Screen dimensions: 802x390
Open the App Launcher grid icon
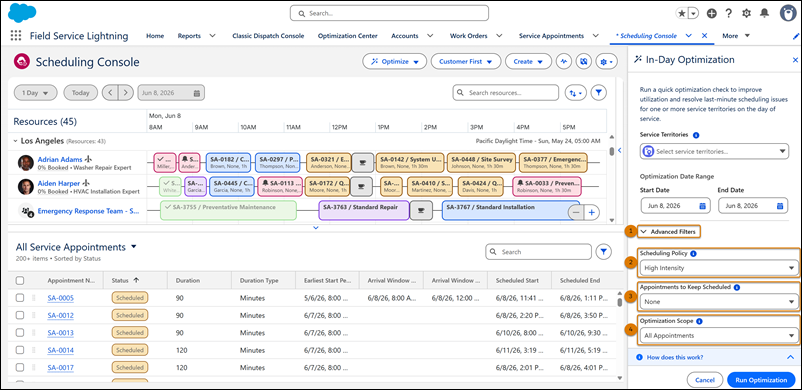tap(16, 36)
